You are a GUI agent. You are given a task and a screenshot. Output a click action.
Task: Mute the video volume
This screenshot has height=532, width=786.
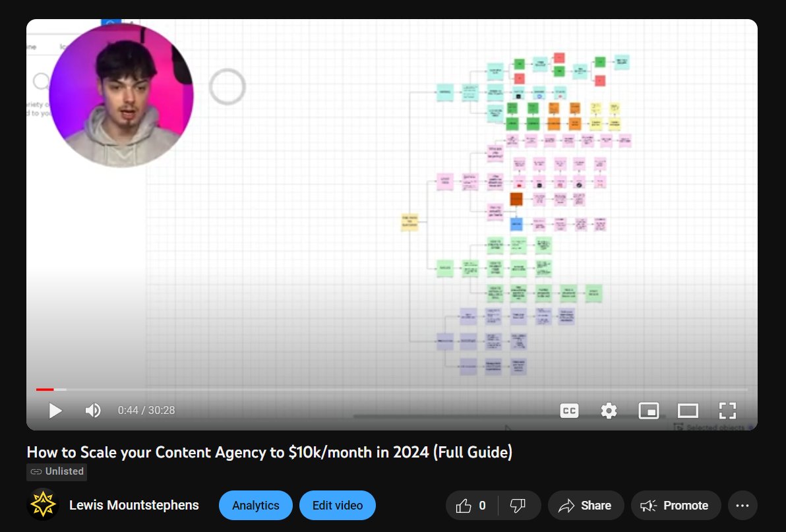click(x=93, y=410)
